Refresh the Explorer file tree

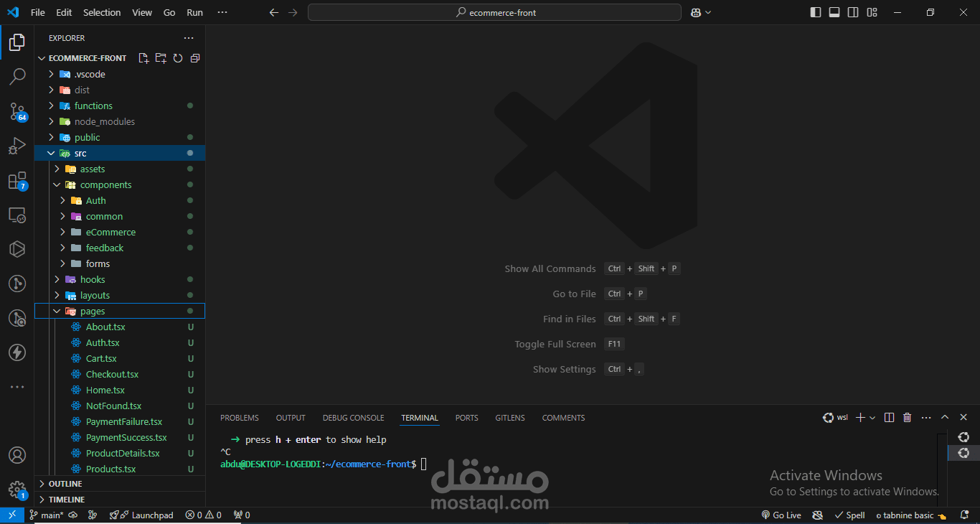tap(178, 58)
